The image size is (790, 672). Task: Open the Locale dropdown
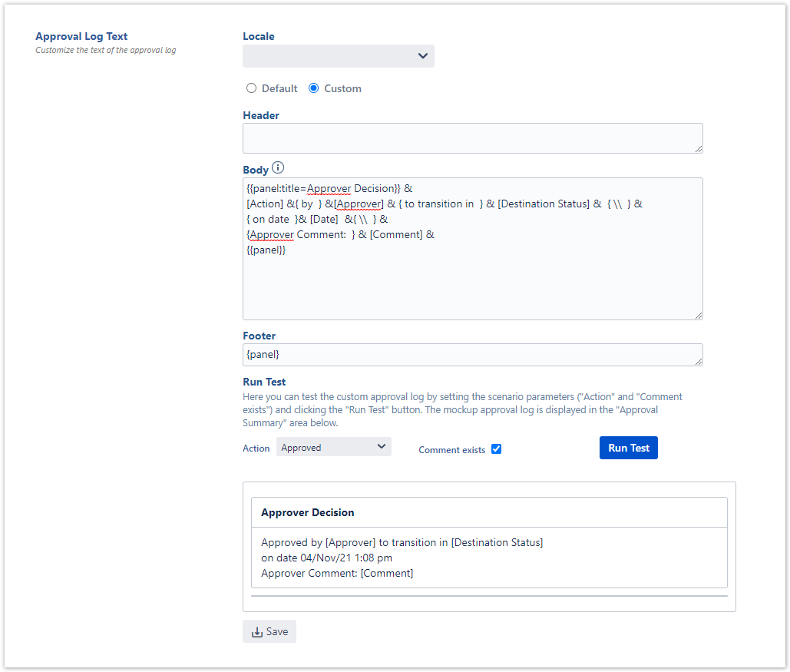(338, 56)
